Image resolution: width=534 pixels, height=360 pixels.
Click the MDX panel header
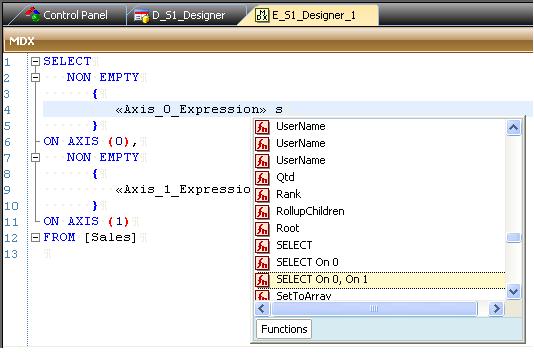[x=268, y=41]
